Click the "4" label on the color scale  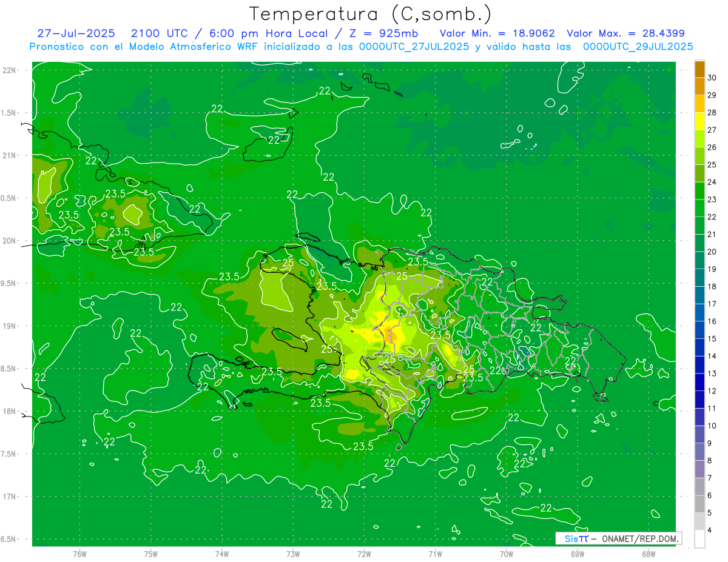(x=710, y=530)
